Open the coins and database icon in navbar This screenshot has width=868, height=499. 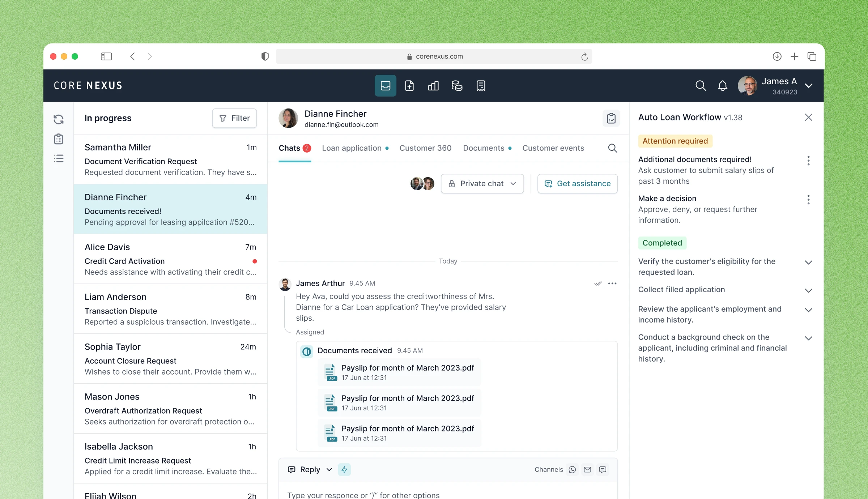457,86
